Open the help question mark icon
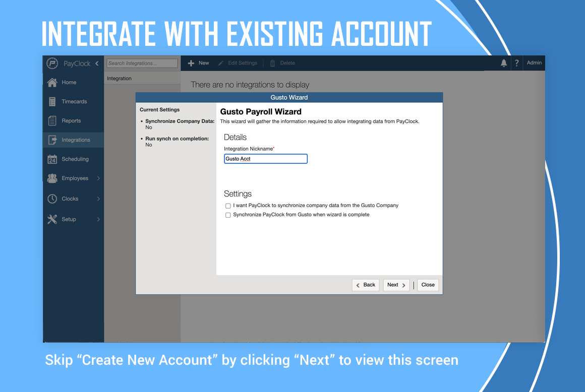The image size is (585, 392). 517,63
